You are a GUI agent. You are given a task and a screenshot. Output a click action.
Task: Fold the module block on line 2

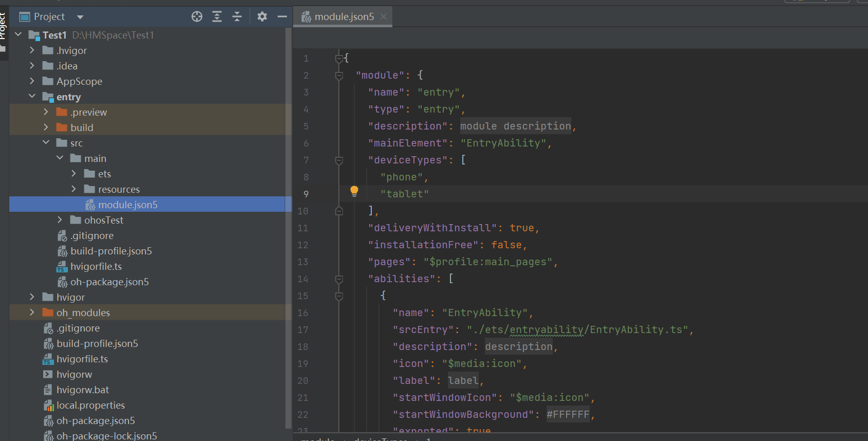[x=339, y=76]
